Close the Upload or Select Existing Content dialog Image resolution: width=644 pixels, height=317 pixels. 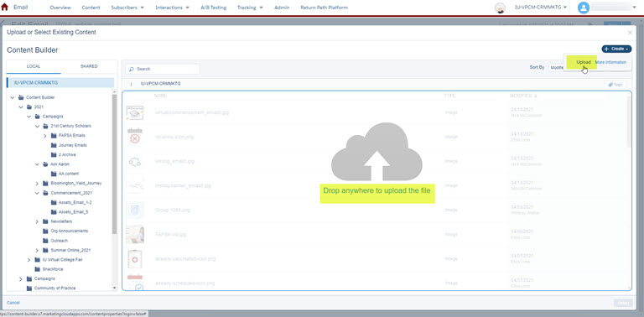(630, 33)
